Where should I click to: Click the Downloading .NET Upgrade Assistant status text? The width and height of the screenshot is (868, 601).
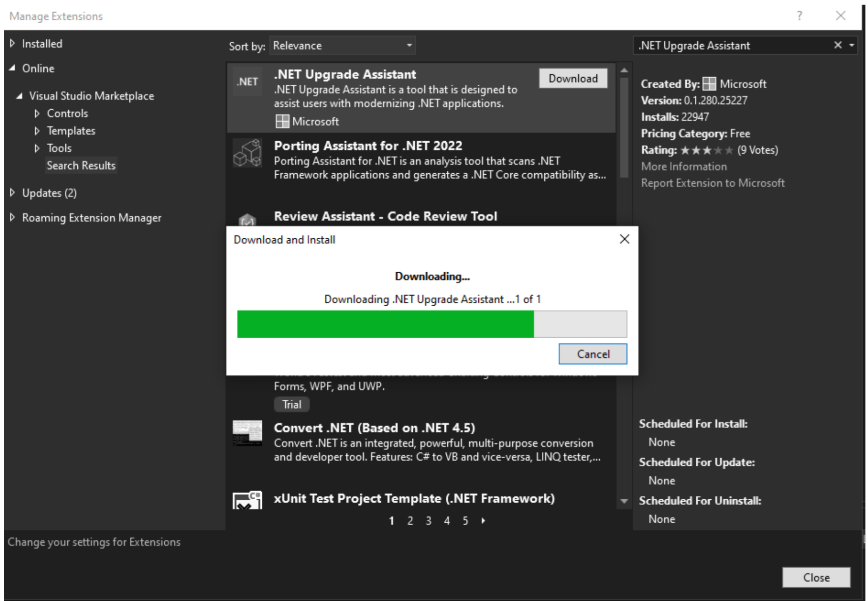tap(432, 299)
